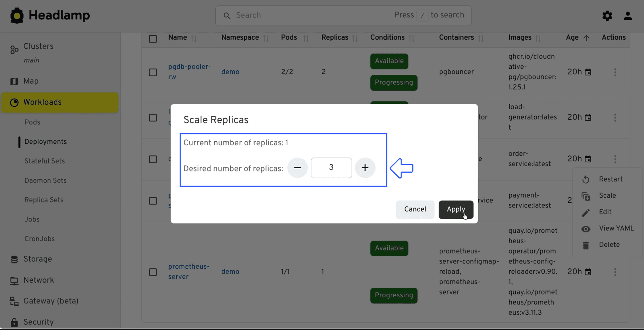
Task: Click the Delete trash icon
Action: tap(586, 245)
